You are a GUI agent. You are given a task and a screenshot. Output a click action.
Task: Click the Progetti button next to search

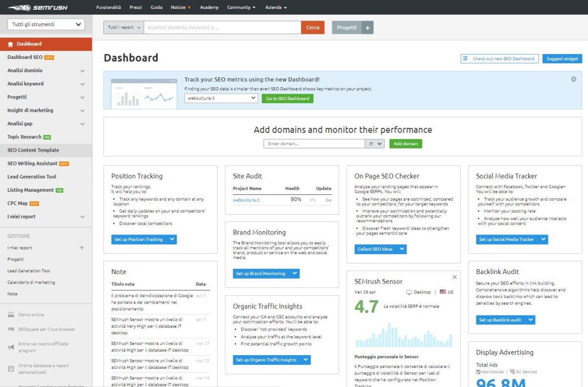(347, 27)
